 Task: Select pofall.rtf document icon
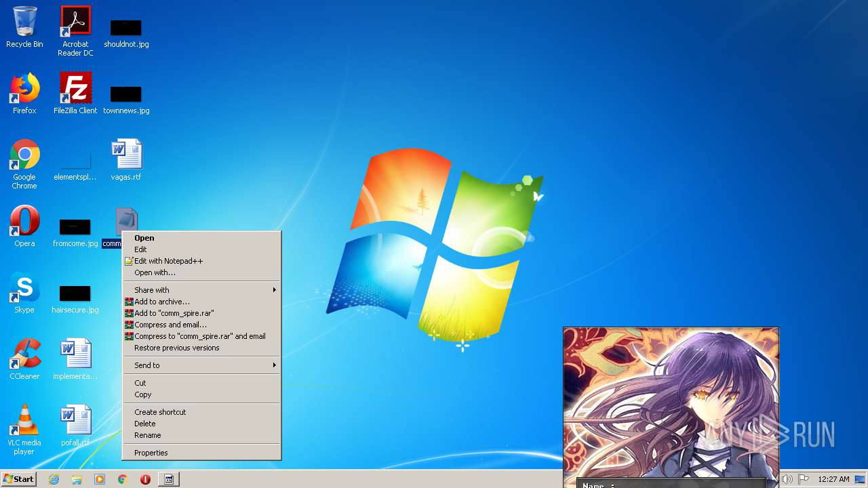[x=75, y=426]
